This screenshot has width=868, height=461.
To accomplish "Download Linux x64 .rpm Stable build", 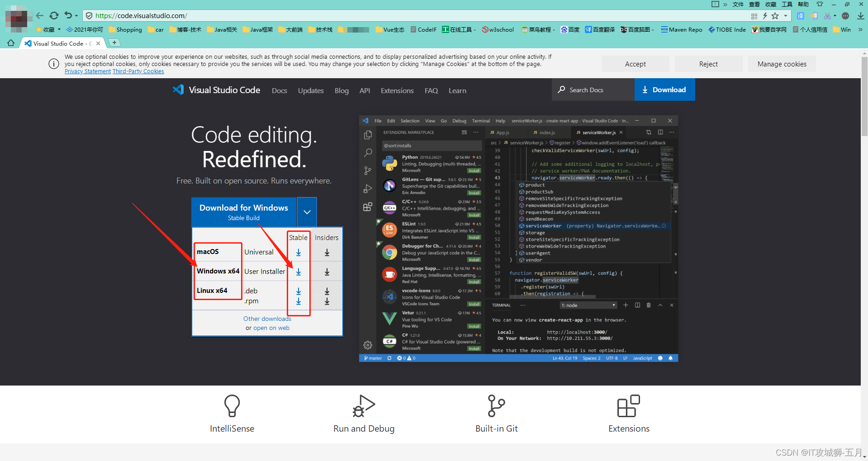I will pyautogui.click(x=299, y=301).
